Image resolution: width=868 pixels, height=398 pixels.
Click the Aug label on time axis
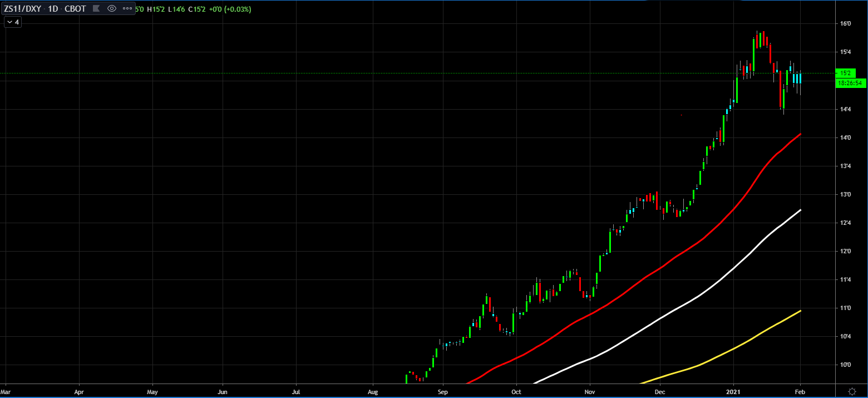coord(373,391)
